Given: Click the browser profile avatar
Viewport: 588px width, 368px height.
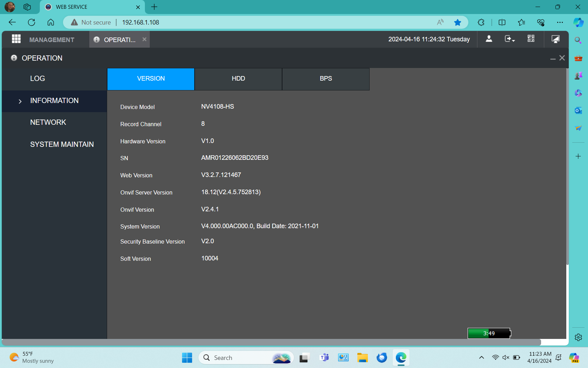Looking at the screenshot, I should [10, 7].
